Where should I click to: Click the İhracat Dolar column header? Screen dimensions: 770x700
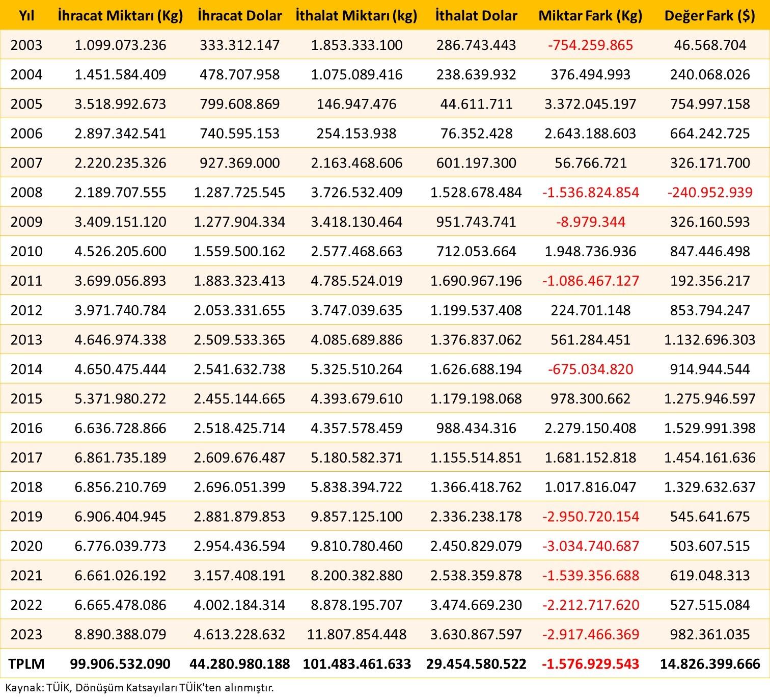click(x=239, y=15)
